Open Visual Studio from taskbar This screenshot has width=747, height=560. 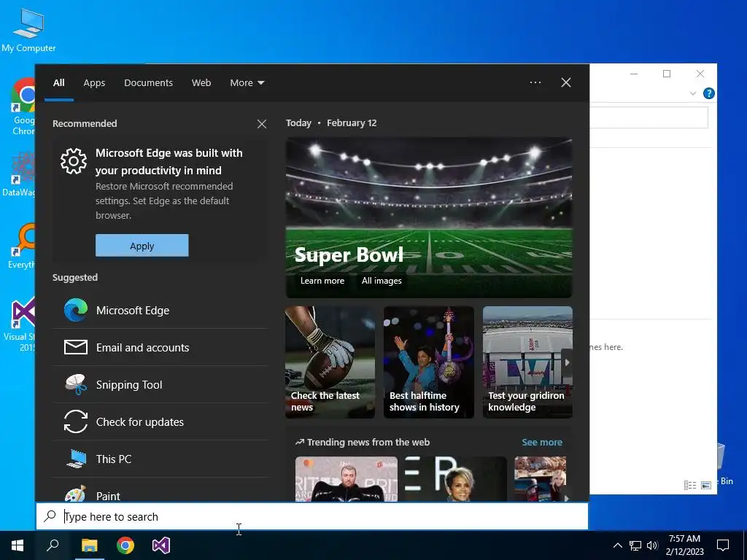click(x=161, y=545)
